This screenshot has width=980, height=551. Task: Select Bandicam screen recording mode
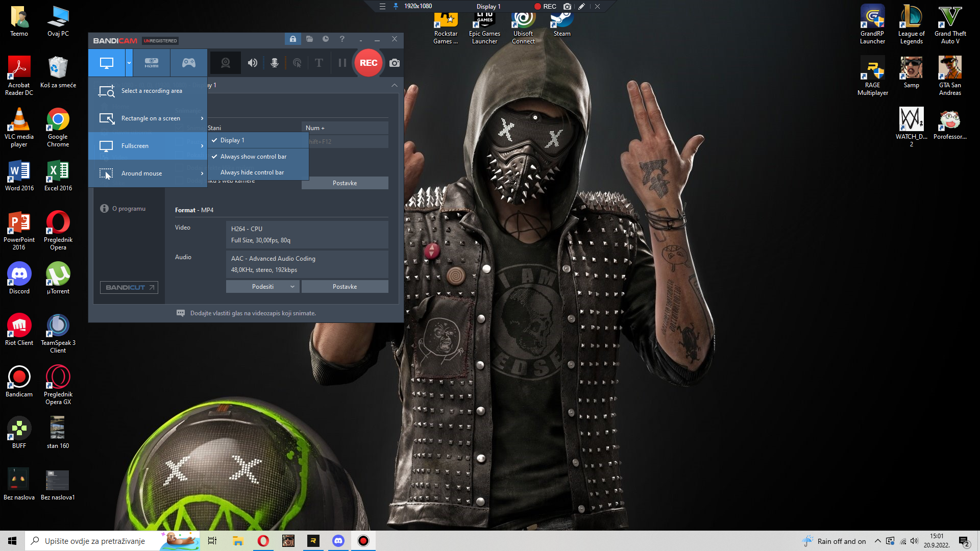(106, 63)
